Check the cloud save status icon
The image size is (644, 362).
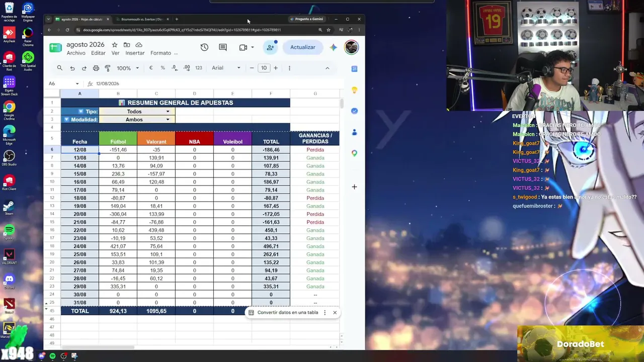[x=139, y=45]
